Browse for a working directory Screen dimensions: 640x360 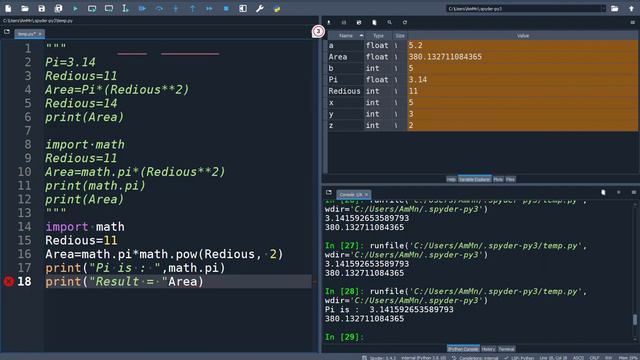coord(614,8)
